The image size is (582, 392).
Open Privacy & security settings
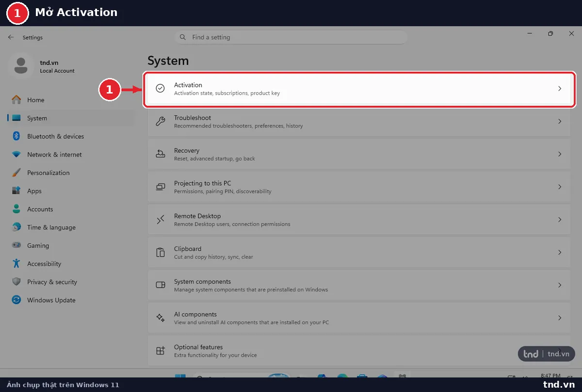point(71,282)
